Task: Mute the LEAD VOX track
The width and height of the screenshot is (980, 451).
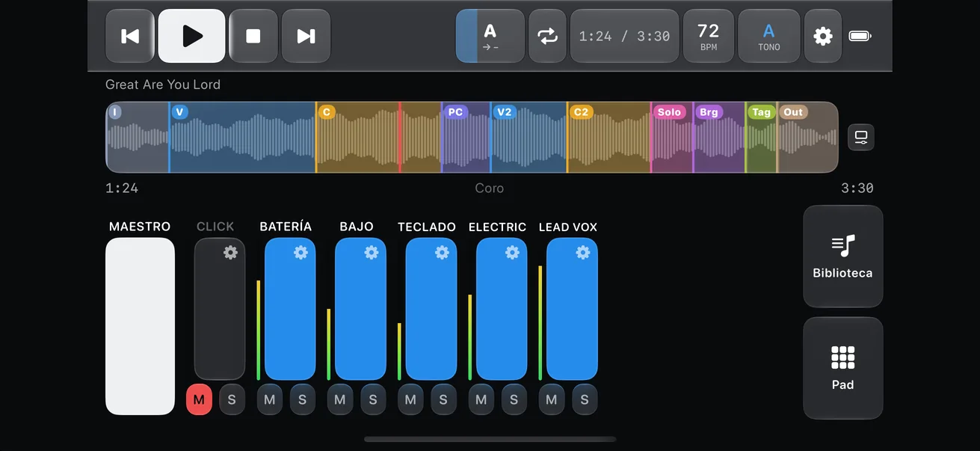Action: 552,399
